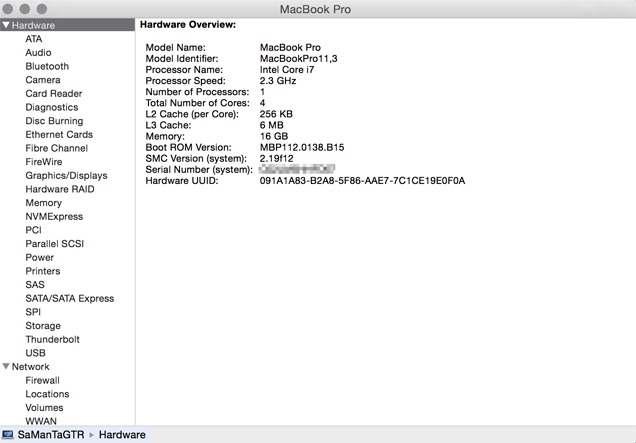This screenshot has width=636, height=443.
Task: Open the SAS section
Action: coord(35,285)
